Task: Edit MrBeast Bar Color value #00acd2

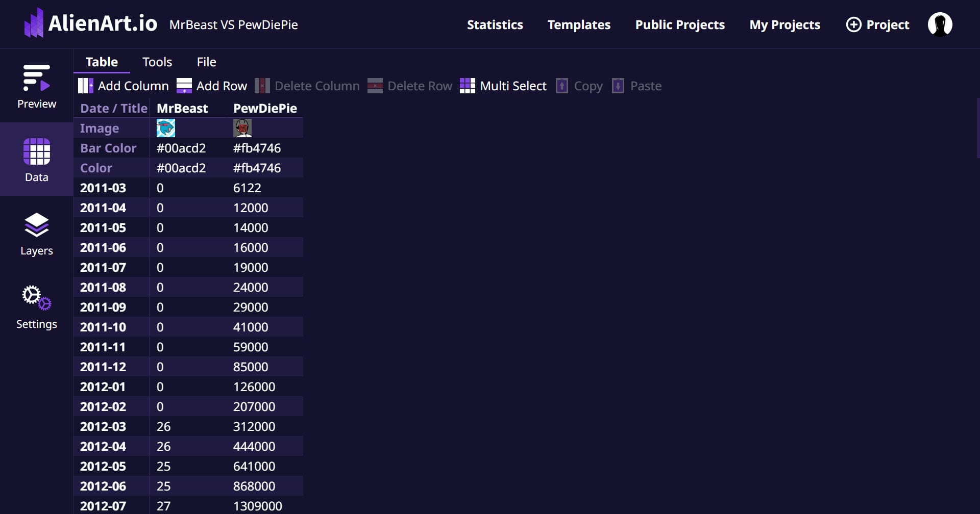Action: tap(188, 148)
